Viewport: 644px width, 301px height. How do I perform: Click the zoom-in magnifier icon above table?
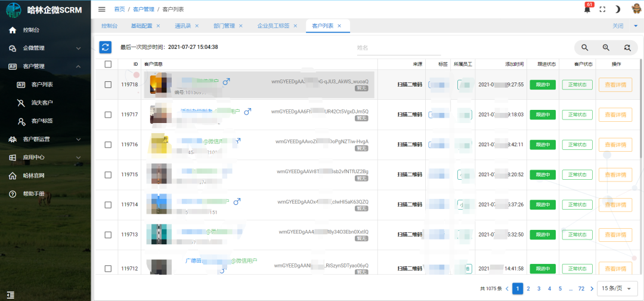tap(606, 48)
